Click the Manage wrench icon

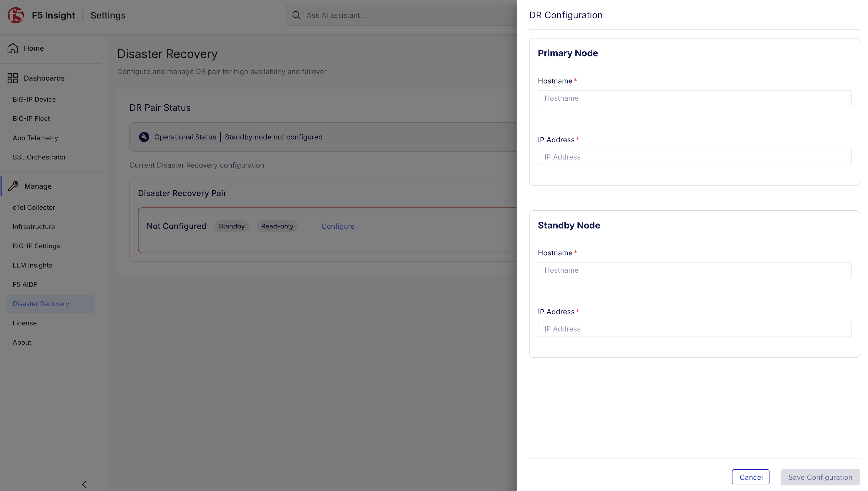[x=13, y=186]
